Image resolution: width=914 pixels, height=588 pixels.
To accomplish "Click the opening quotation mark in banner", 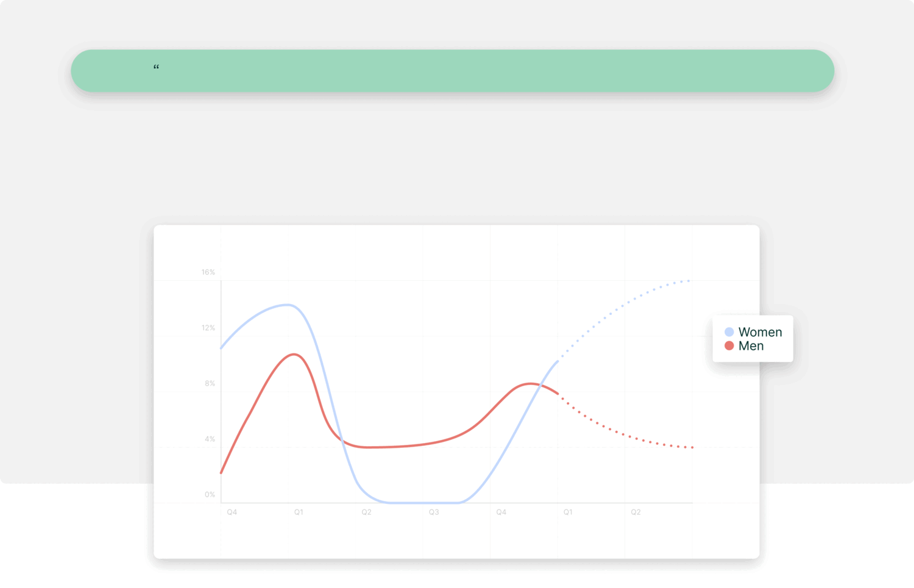I will point(156,67).
